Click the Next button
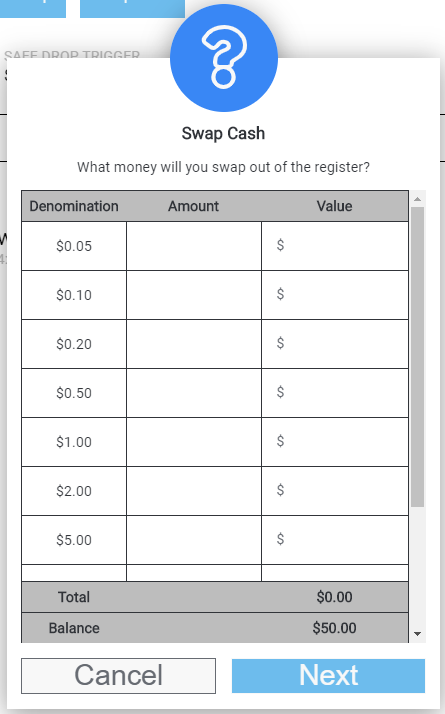Image resolution: width=445 pixels, height=714 pixels. coord(328,676)
